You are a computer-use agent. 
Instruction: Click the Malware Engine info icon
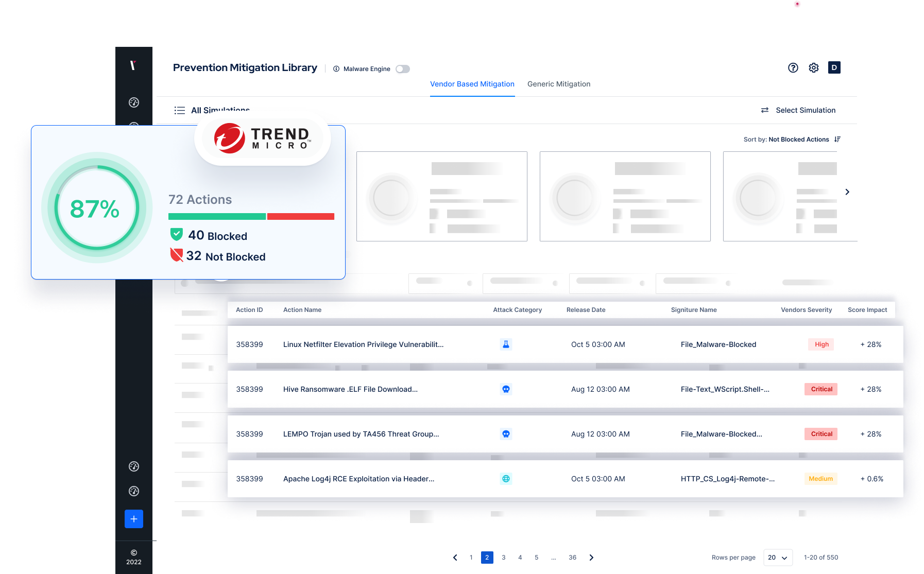tap(336, 68)
